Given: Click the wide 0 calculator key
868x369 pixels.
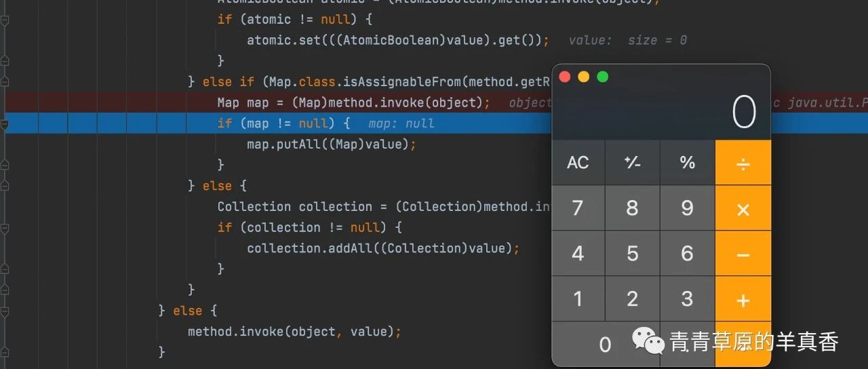Looking at the screenshot, I should 606,345.
